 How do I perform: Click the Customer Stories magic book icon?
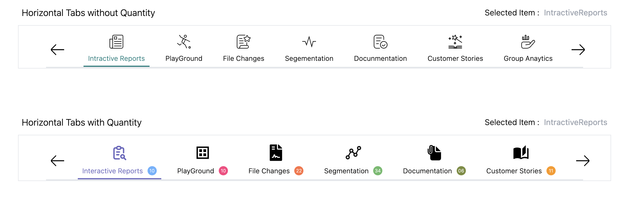pos(455,42)
